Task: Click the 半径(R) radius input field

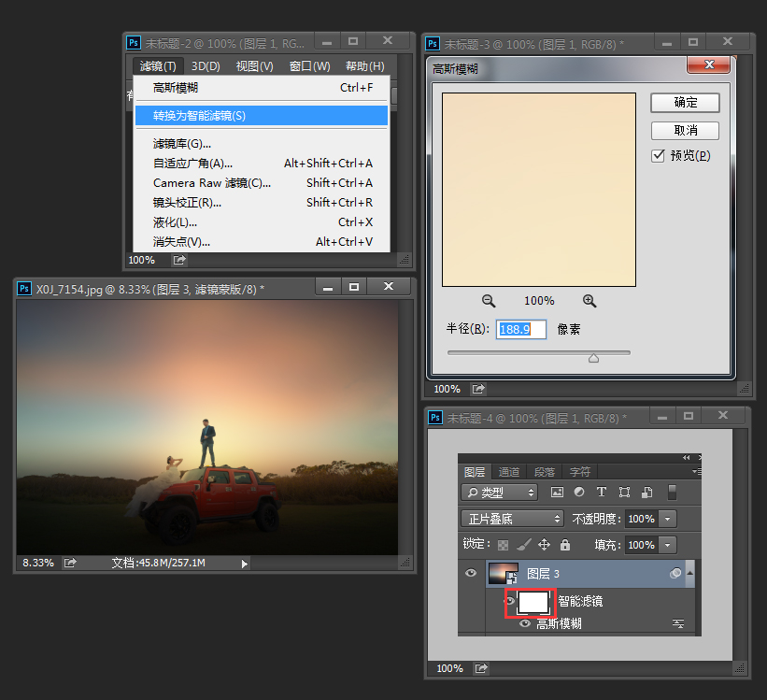Action: (521, 330)
